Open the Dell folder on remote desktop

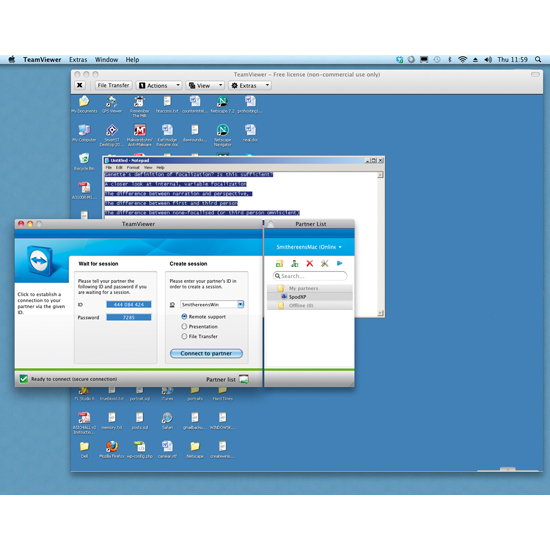pyautogui.click(x=84, y=450)
